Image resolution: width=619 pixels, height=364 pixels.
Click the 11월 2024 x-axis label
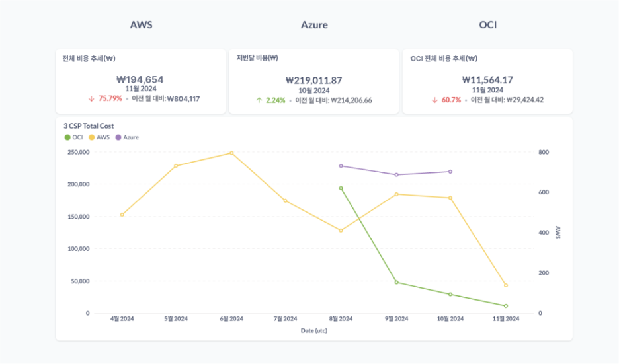[506, 319]
